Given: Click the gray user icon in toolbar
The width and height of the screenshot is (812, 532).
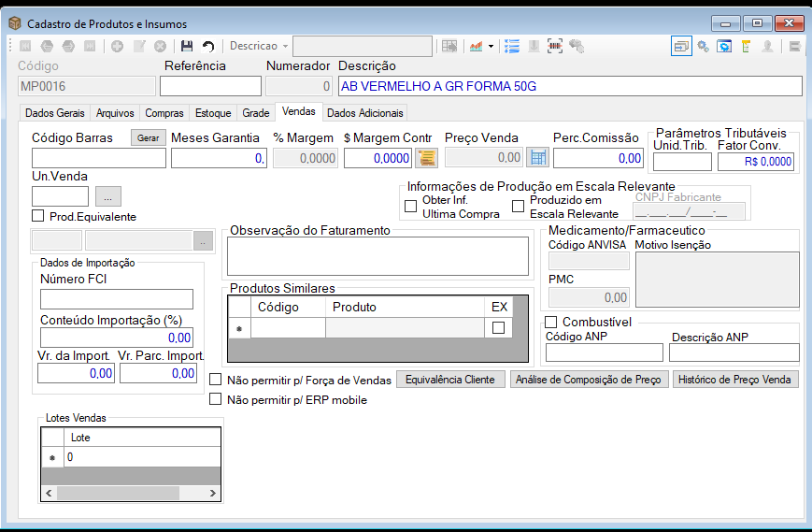Looking at the screenshot, I should (x=767, y=46).
